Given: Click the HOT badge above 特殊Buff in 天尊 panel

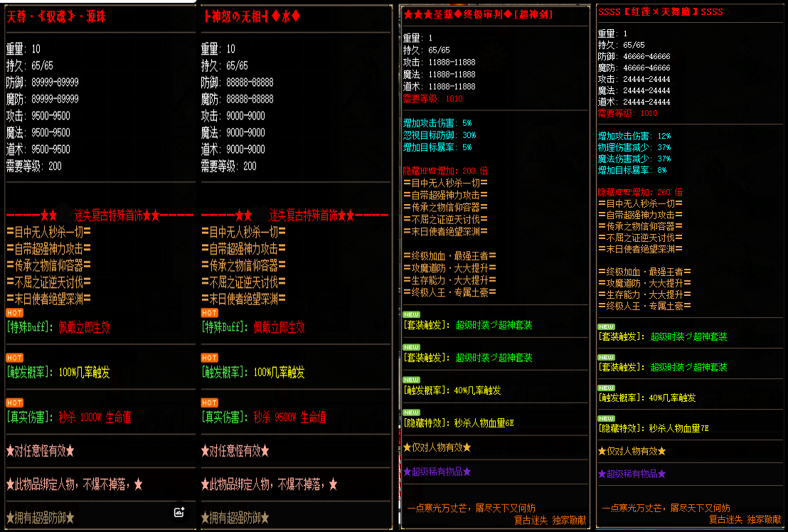Looking at the screenshot, I should tap(15, 312).
